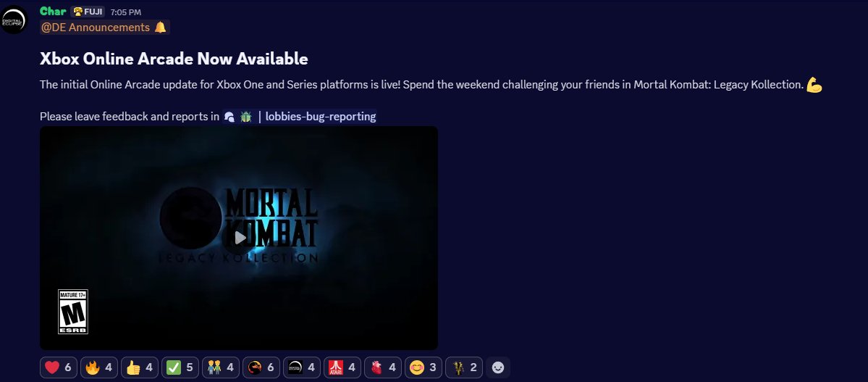Open the lobbies-bug-reporting channel link
The image size is (868, 382).
click(300, 117)
